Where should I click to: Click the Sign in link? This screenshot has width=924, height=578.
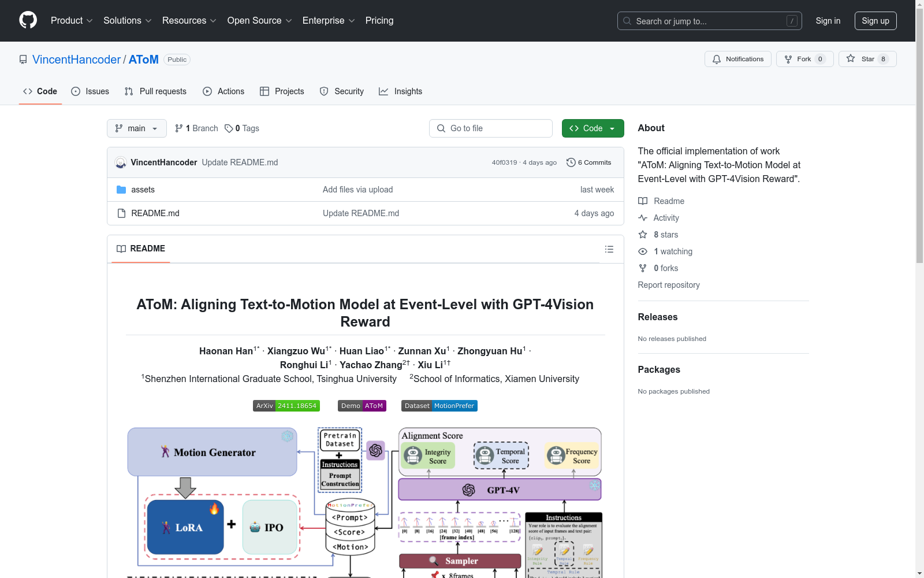coord(828,21)
